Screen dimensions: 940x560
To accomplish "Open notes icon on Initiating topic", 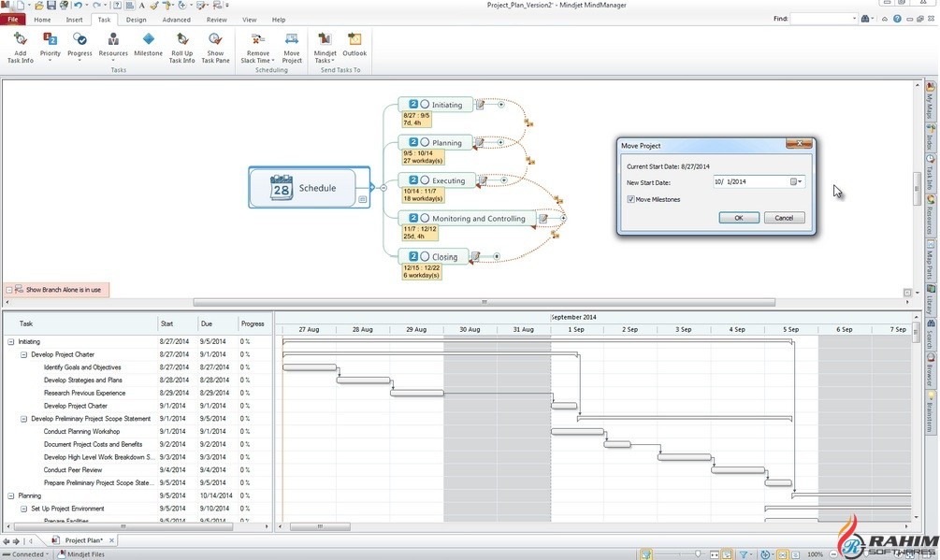I will [x=480, y=105].
